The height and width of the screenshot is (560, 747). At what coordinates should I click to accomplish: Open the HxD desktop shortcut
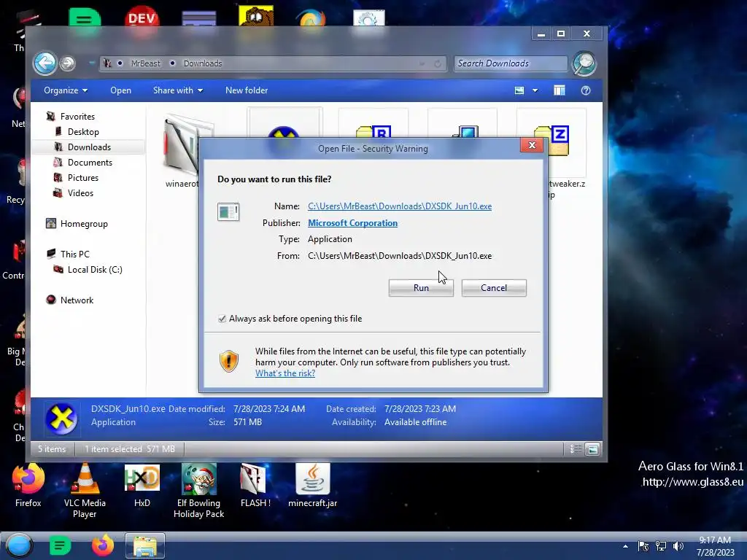142,486
